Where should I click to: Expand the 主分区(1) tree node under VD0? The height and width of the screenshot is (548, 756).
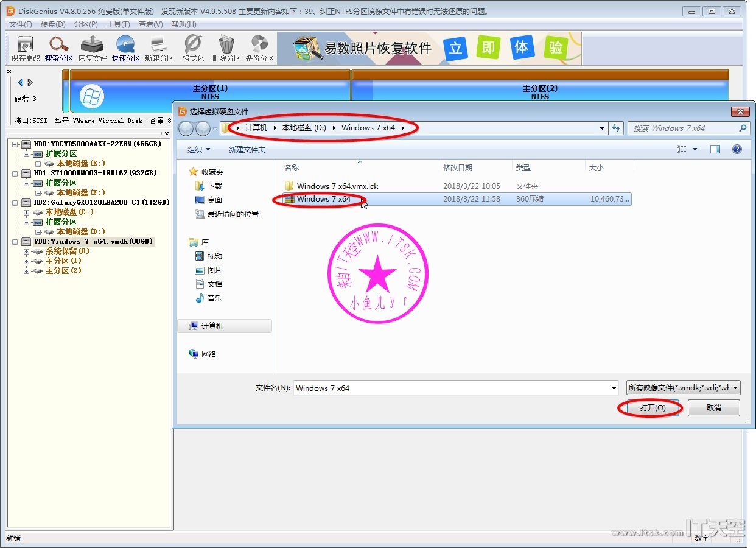pyautogui.click(x=27, y=261)
